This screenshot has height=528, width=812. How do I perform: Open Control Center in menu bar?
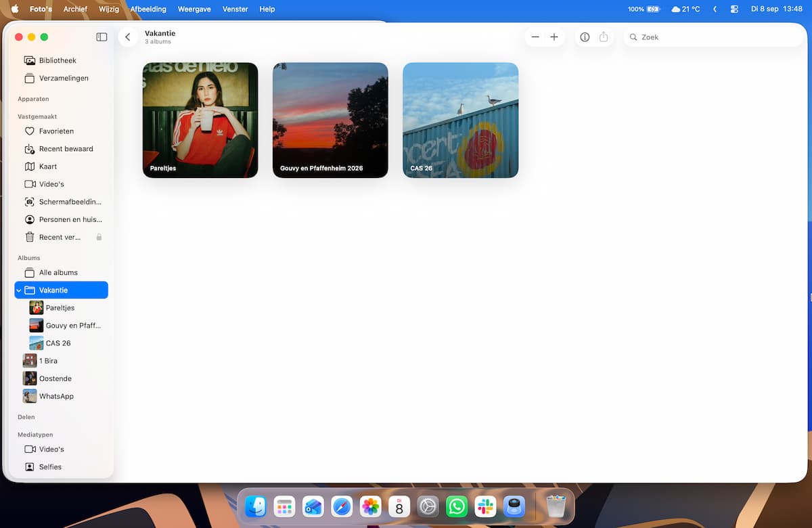[734, 9]
